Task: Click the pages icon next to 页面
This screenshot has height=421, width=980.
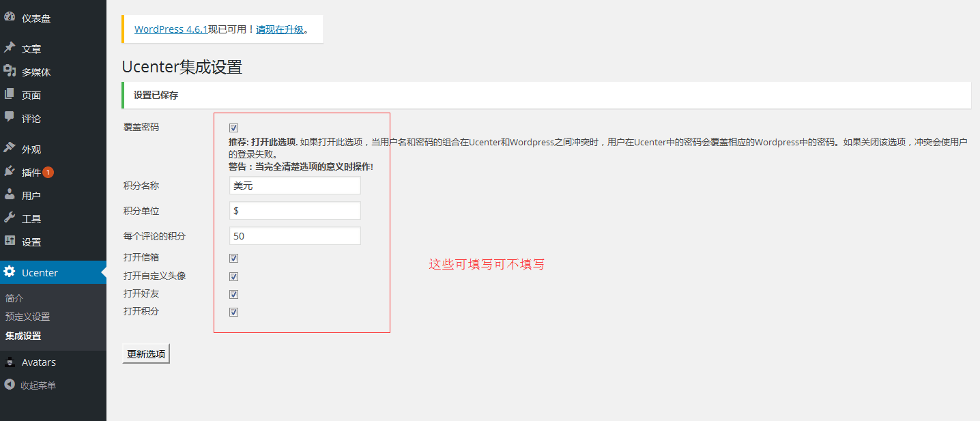Action: pyautogui.click(x=10, y=94)
